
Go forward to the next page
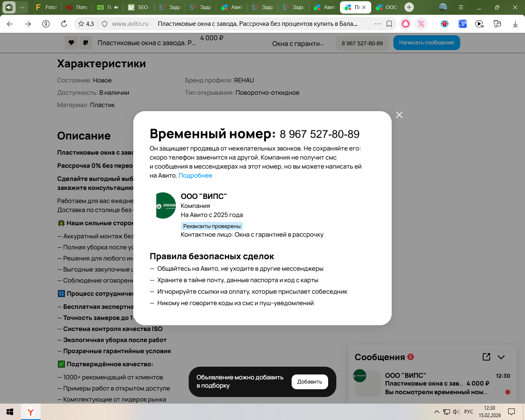[28, 24]
